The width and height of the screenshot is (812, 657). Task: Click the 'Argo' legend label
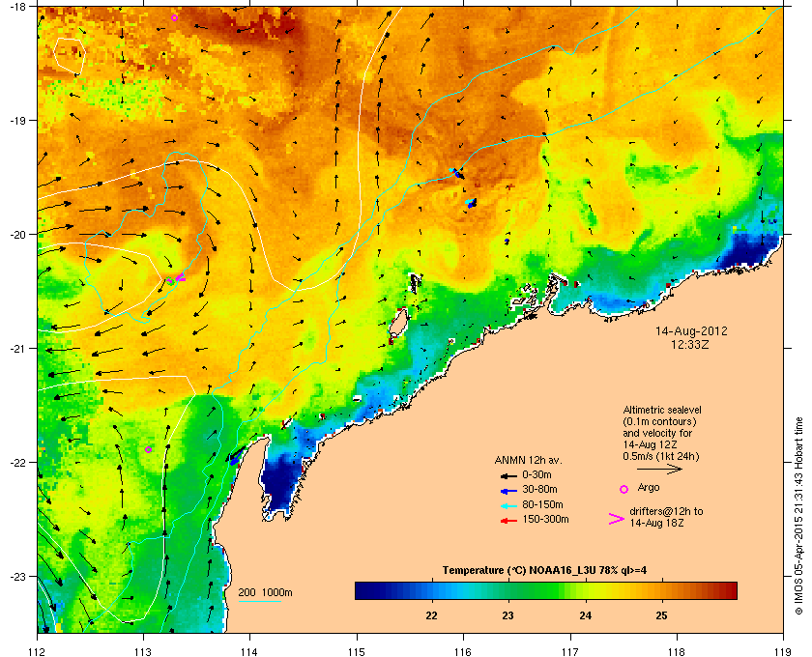tap(649, 487)
